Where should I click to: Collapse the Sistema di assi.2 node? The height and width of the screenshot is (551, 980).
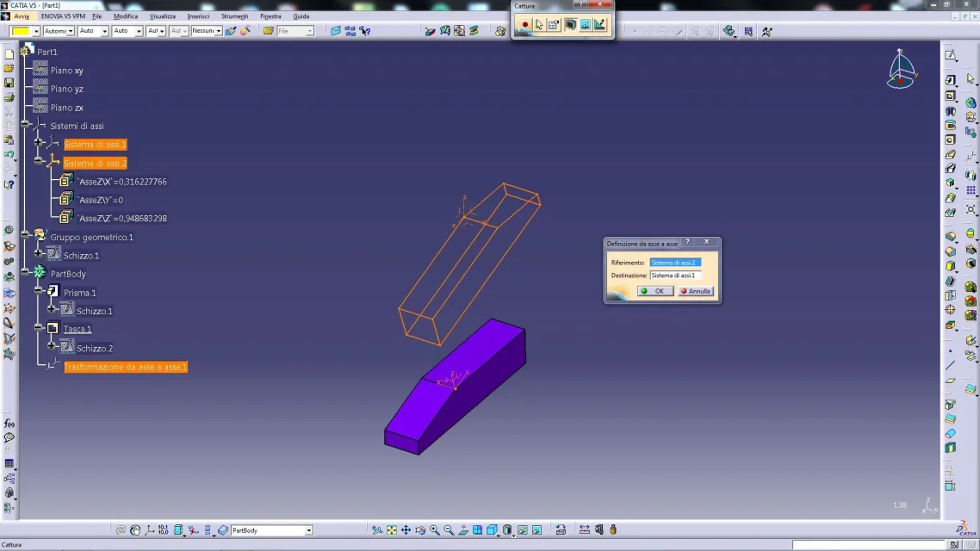click(38, 161)
